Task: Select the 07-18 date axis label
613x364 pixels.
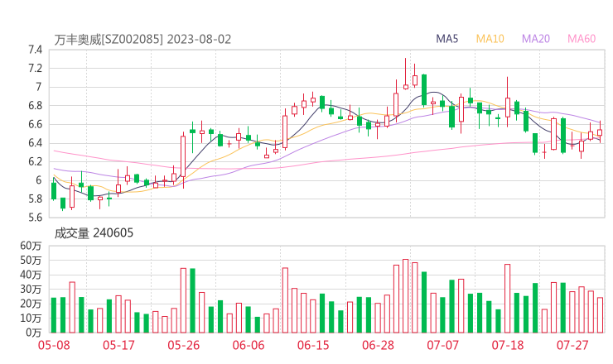Action: click(508, 345)
